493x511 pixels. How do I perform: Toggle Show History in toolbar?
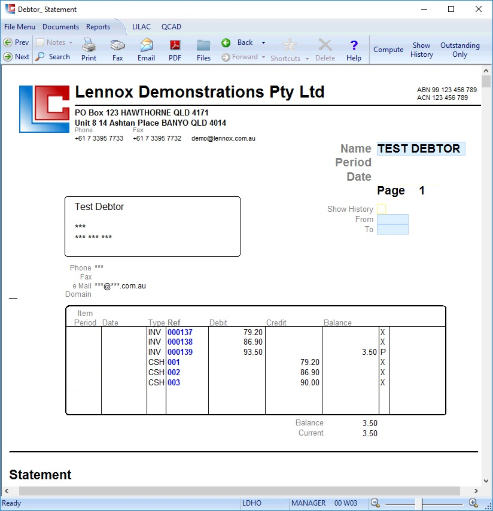tap(421, 50)
